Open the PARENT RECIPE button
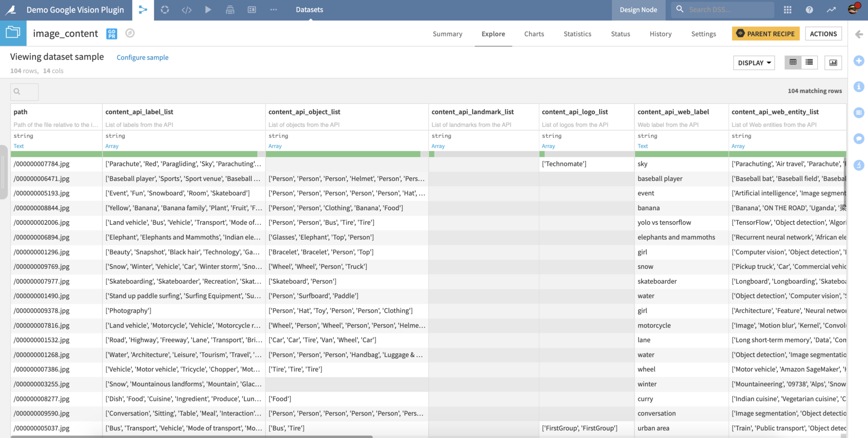 [765, 33]
